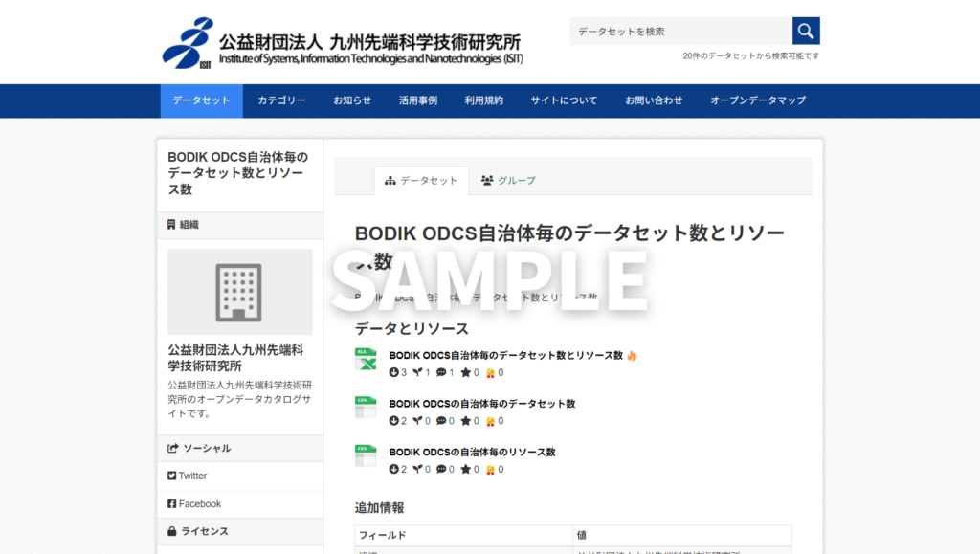The height and width of the screenshot is (554, 980).
Task: Open resource BODIK ODCSの自治体毎のリソース数
Action: [x=472, y=453]
